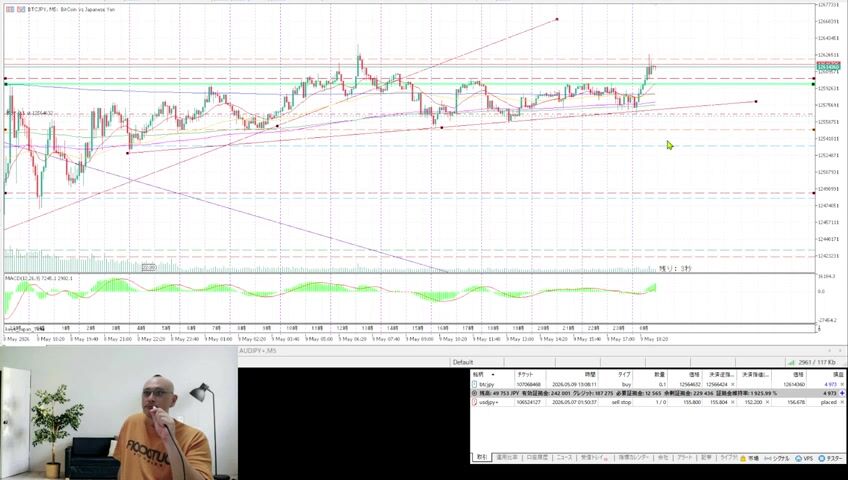Sort by the 時間 time column header

[x=590, y=374]
